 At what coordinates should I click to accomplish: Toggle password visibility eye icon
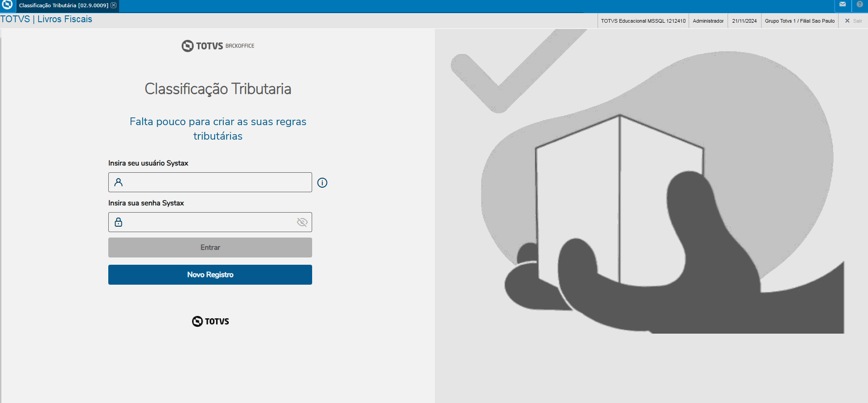[x=302, y=222]
